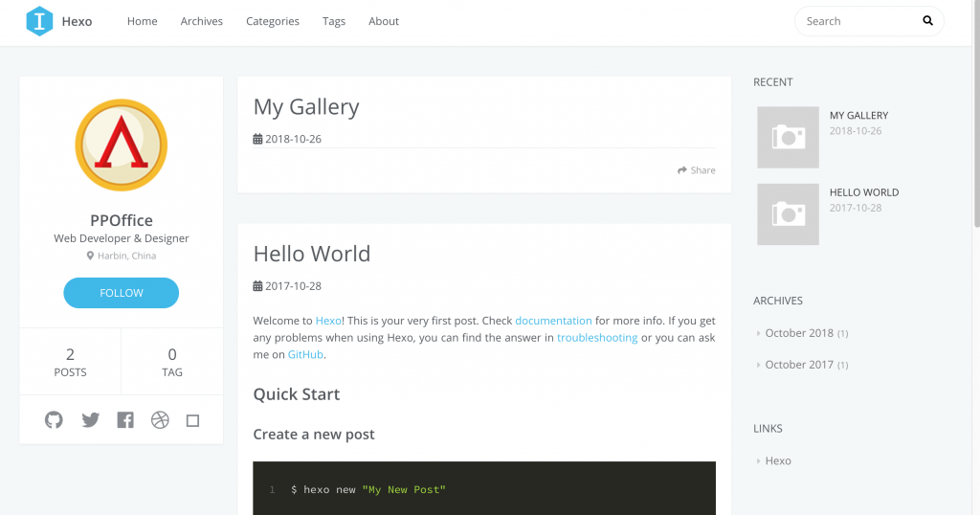The image size is (980, 515).
Task: Open MY GALLERY in the Recent list
Action: click(858, 116)
